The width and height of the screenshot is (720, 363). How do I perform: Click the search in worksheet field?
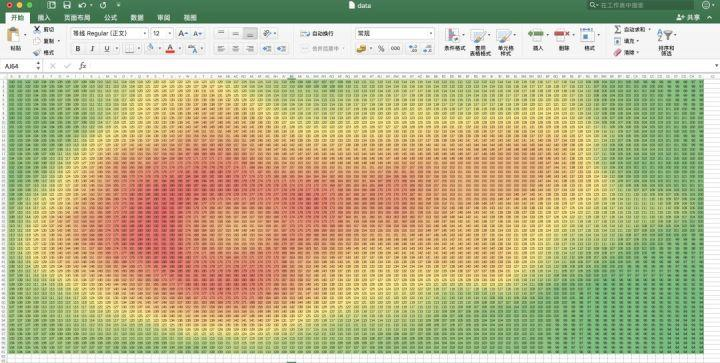pos(641,5)
